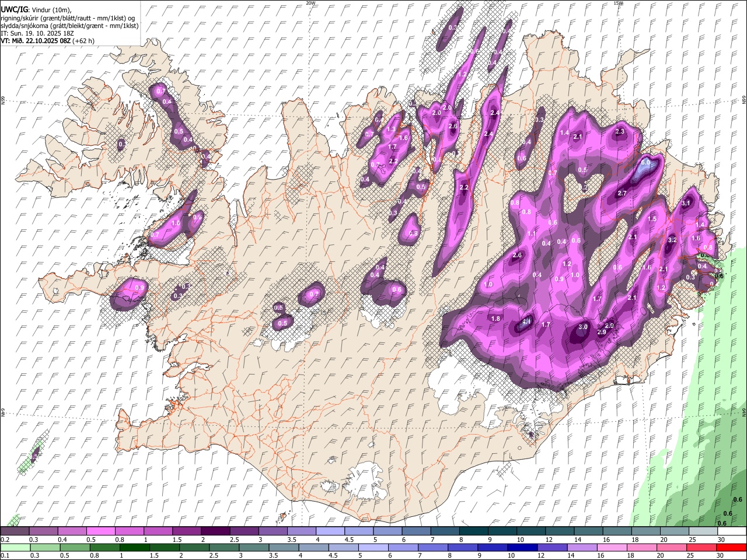Click the '20W' longitude label at top

pos(310,3)
